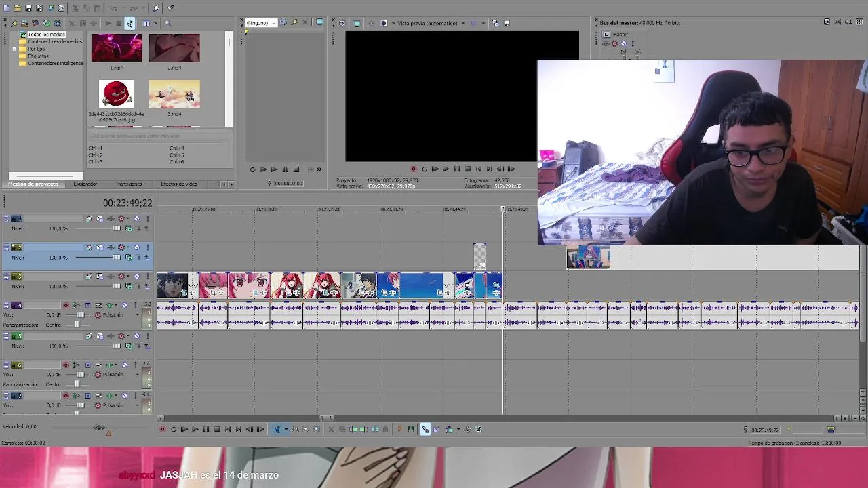Select the 1.mp4 media thumbnail
Viewport: 868px width, 488px height.
point(117,48)
